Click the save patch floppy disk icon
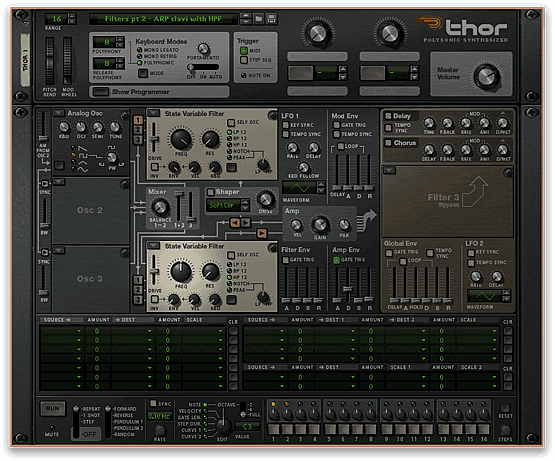This screenshot has width=555, height=461. coord(271,18)
